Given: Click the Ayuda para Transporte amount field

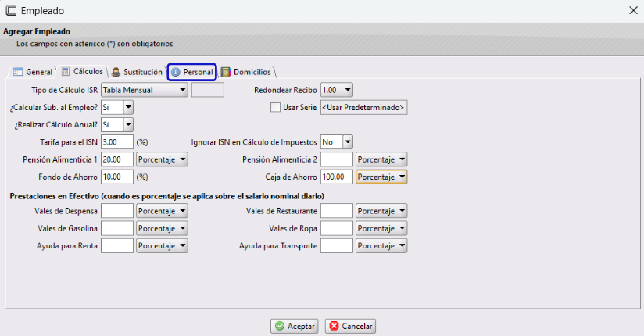Looking at the screenshot, I should point(336,245).
